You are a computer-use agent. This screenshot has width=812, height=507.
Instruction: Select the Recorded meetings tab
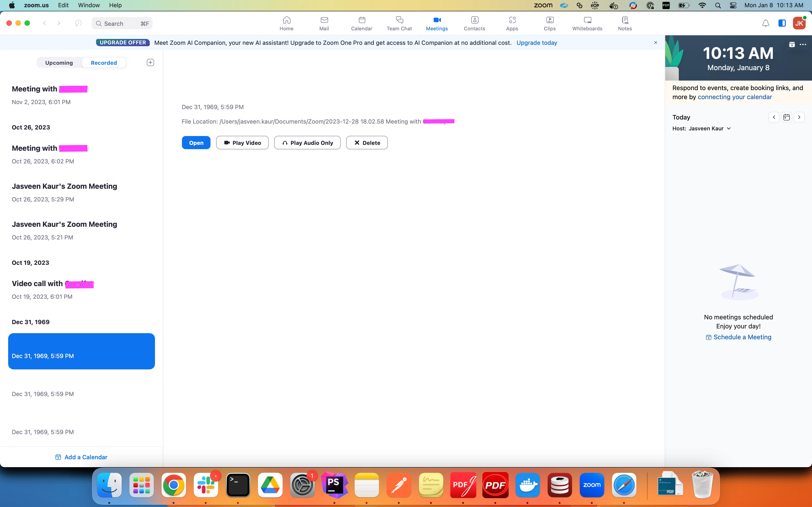pyautogui.click(x=104, y=63)
